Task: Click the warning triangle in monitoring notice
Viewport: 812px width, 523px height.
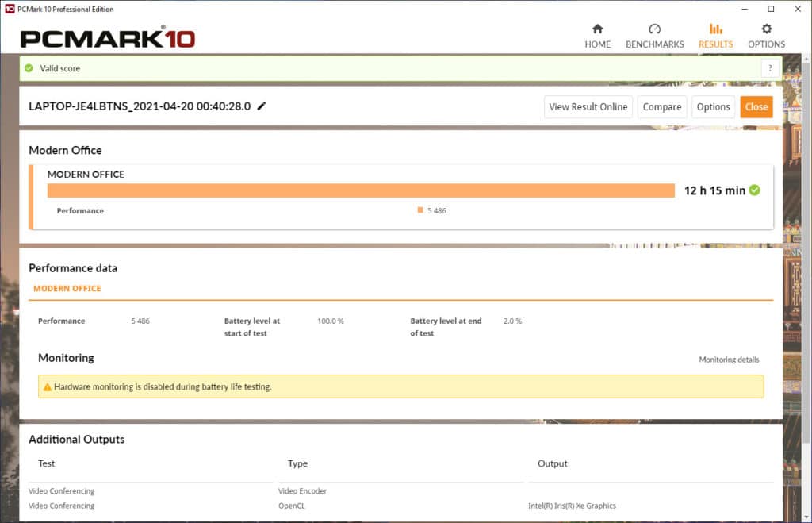Action: coord(47,386)
